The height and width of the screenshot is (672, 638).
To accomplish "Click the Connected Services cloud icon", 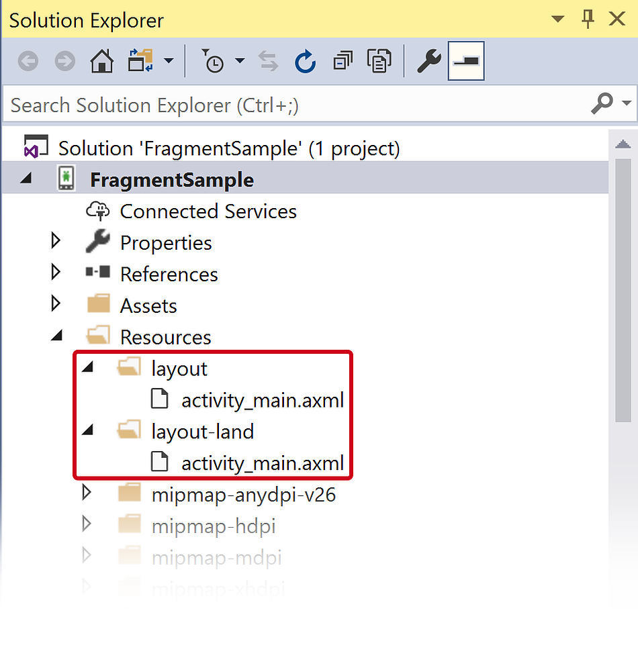I will click(x=98, y=211).
